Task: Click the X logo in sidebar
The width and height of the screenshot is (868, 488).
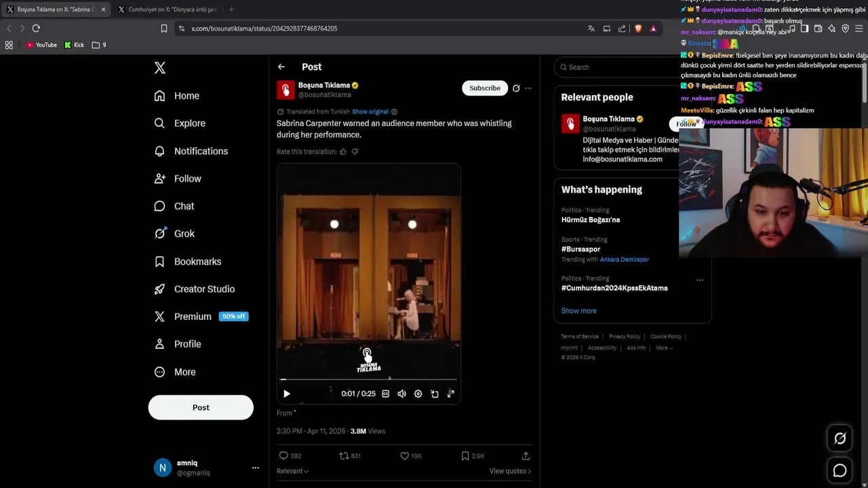Action: click(160, 68)
